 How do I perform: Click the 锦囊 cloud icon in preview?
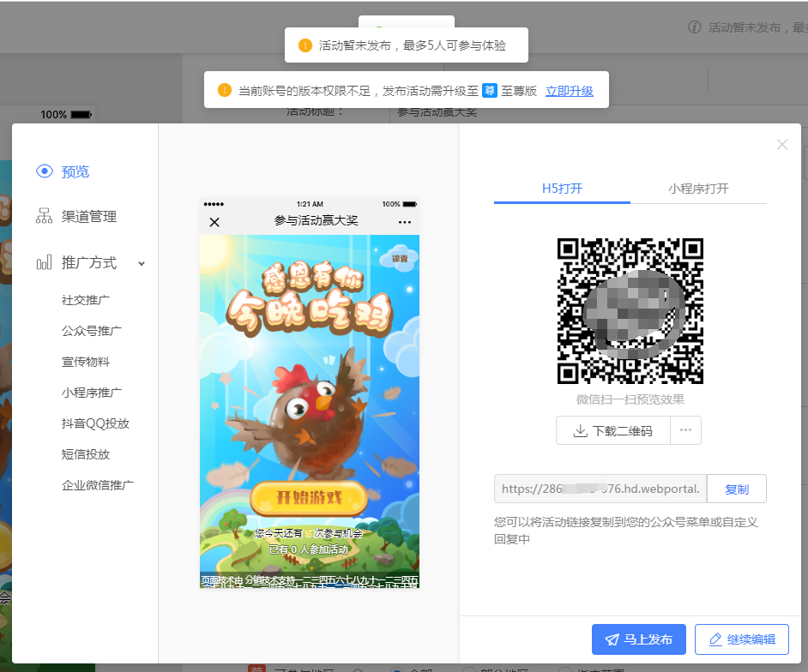399,257
